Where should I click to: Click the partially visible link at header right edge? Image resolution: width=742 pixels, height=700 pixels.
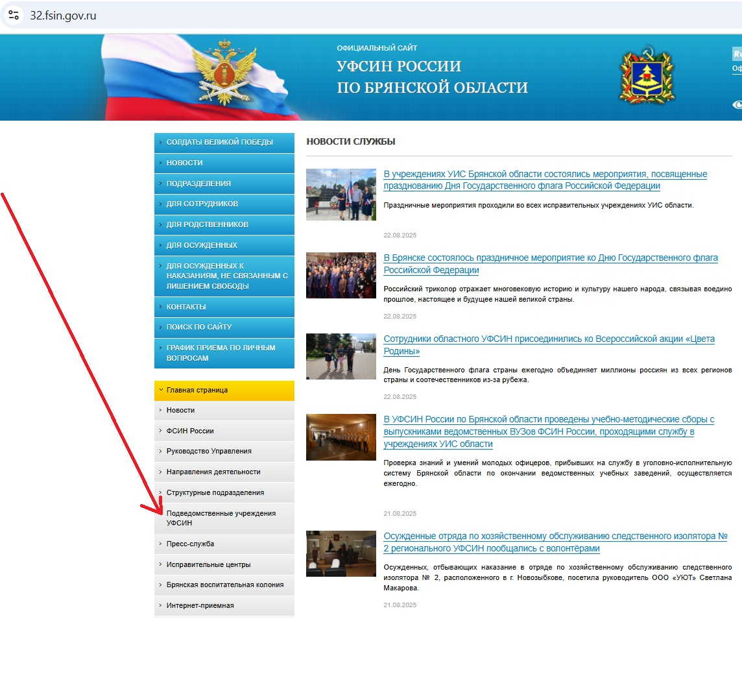pyautogui.click(x=737, y=69)
